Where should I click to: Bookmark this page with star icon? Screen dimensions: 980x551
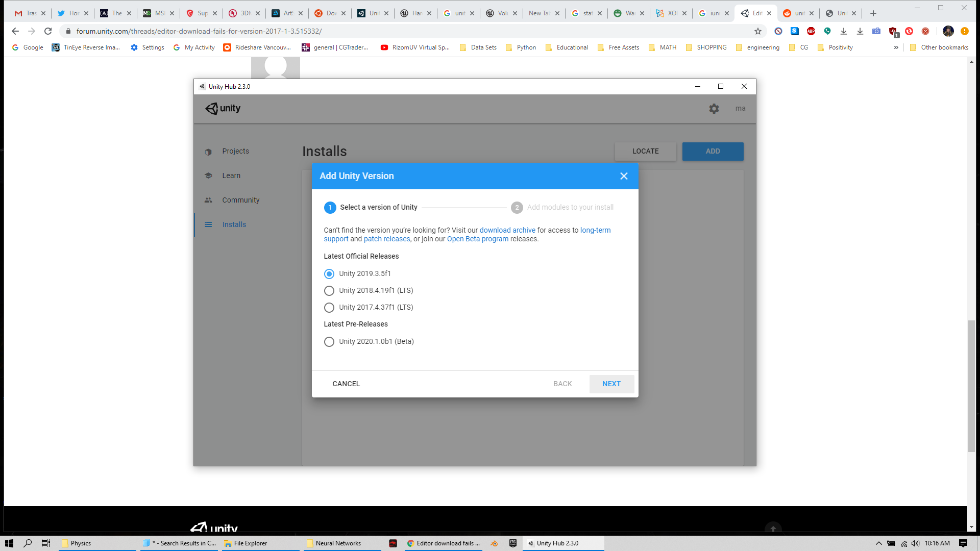[x=758, y=31]
